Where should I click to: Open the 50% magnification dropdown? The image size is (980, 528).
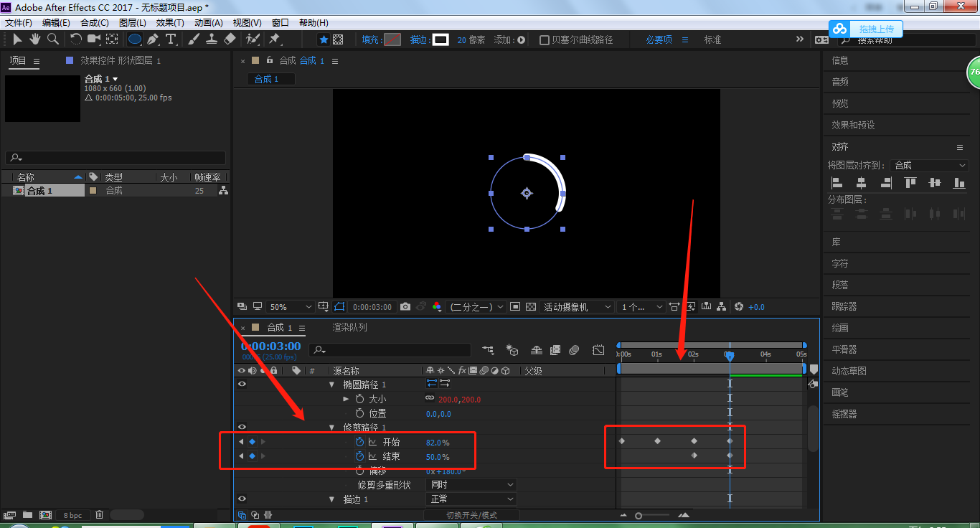pos(291,307)
